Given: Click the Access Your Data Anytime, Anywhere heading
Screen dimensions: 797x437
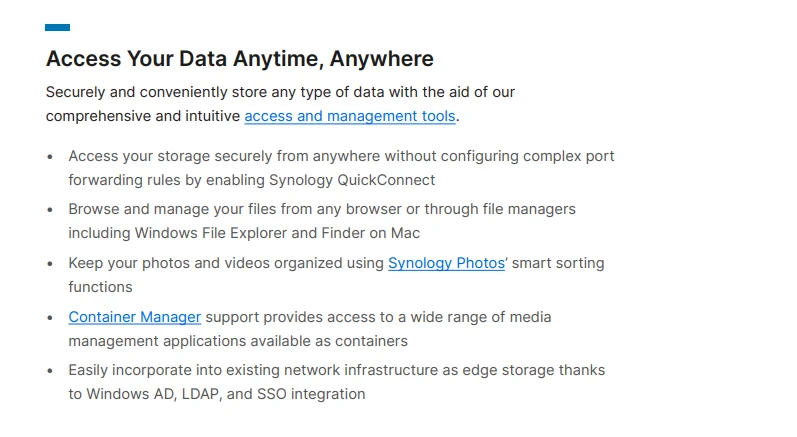Looking at the screenshot, I should click(x=240, y=59).
